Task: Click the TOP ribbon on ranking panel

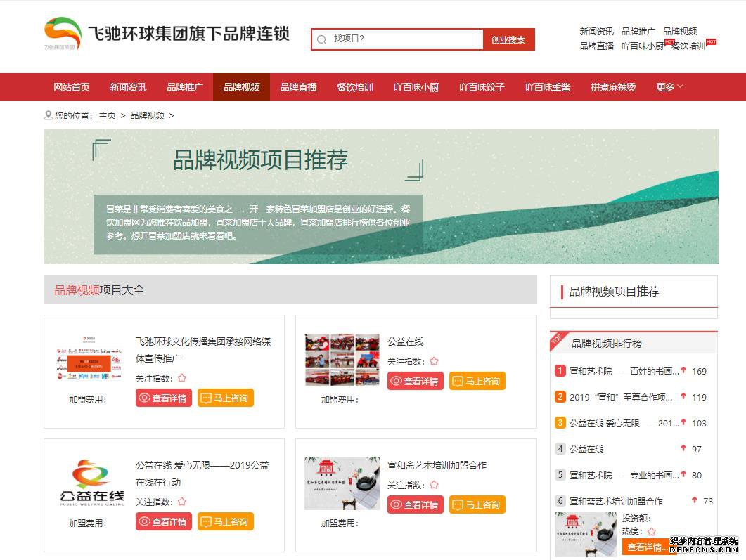Action: (x=557, y=339)
